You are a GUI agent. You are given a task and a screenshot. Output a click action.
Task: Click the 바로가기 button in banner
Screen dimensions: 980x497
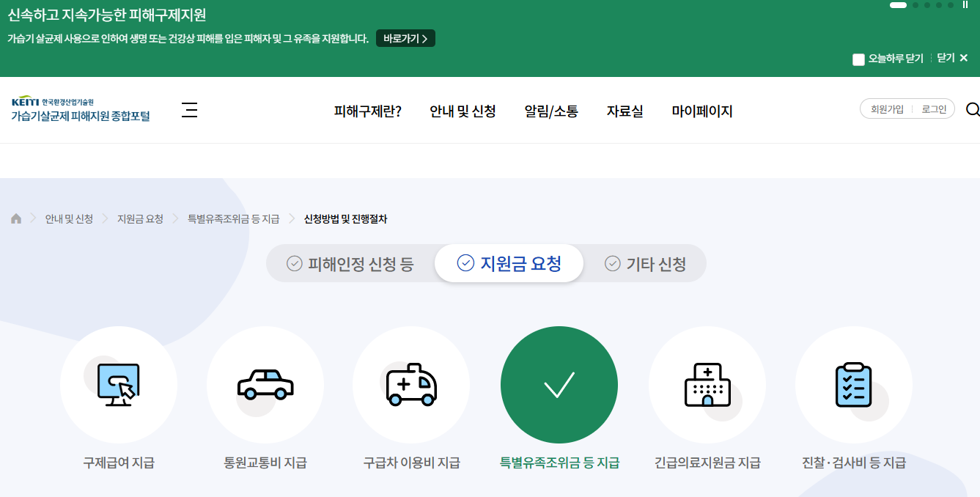coord(405,38)
